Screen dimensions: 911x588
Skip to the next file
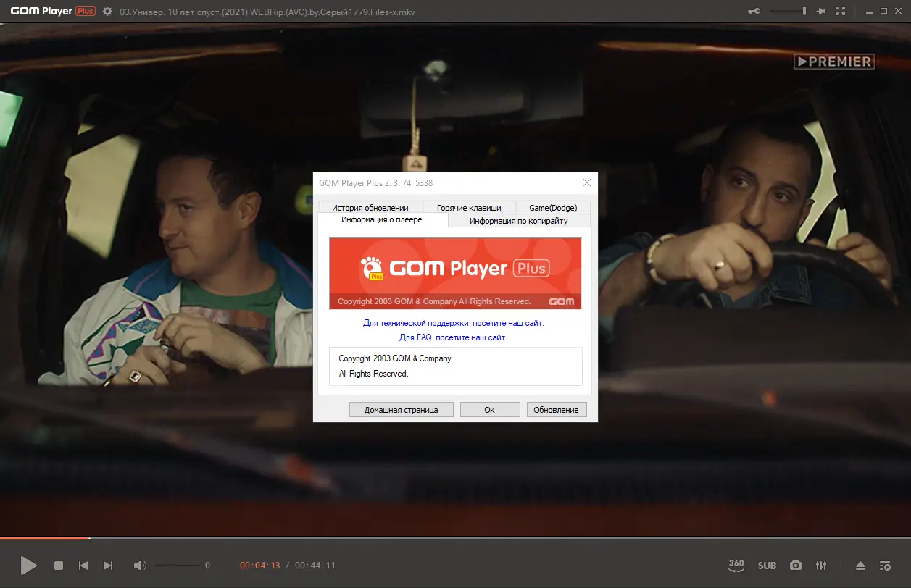[x=108, y=566]
